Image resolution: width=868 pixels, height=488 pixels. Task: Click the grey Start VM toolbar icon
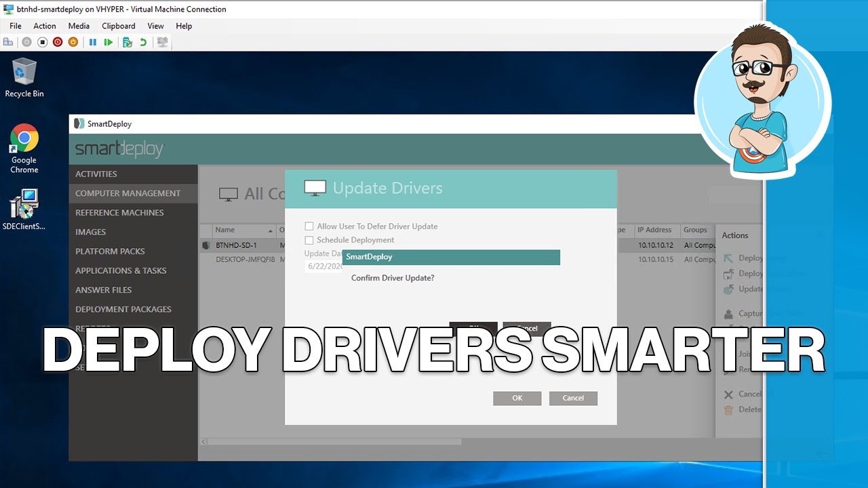point(26,42)
